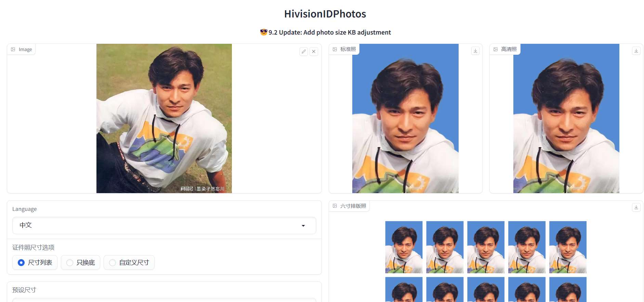Remove the uploaded image with the X icon

click(314, 52)
